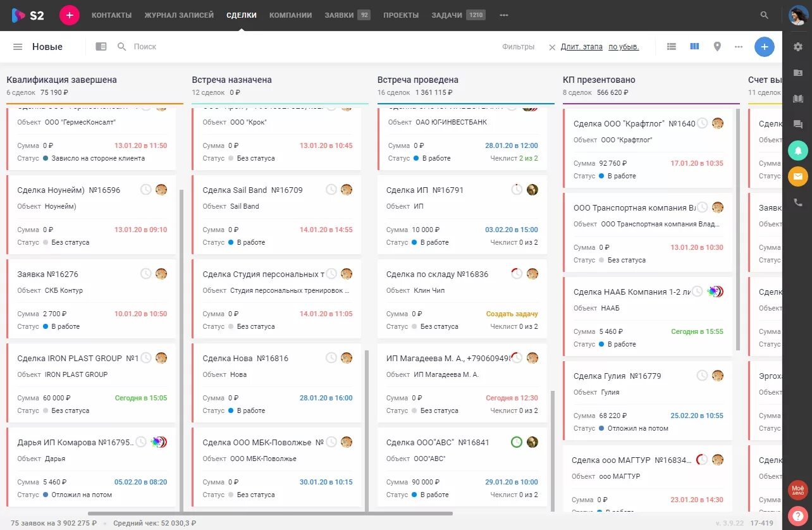
Task: Open the Контакты tab
Action: click(x=112, y=15)
